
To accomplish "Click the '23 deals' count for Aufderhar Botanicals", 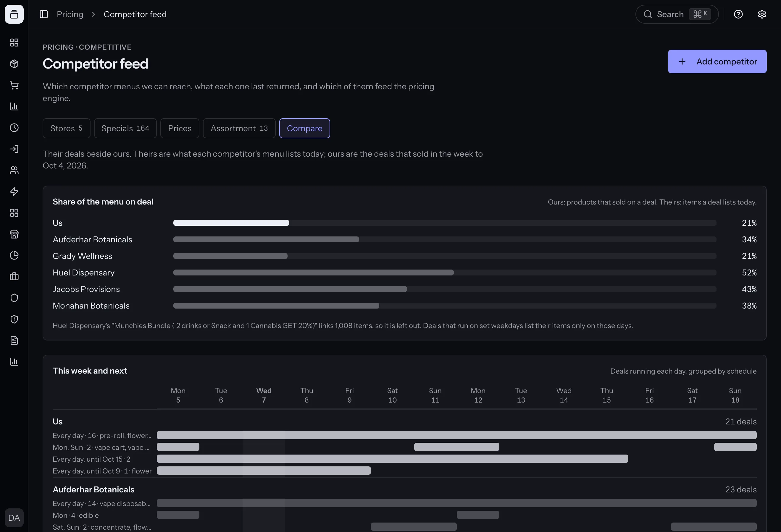I will click(x=741, y=489).
